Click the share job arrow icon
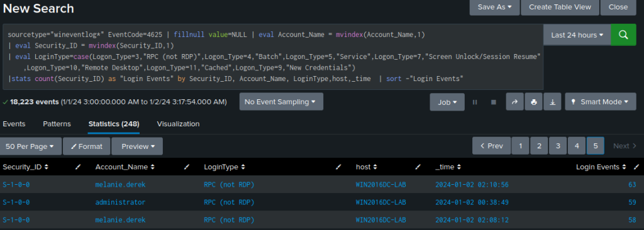Viewport: 644px width, 230px height. click(x=514, y=102)
